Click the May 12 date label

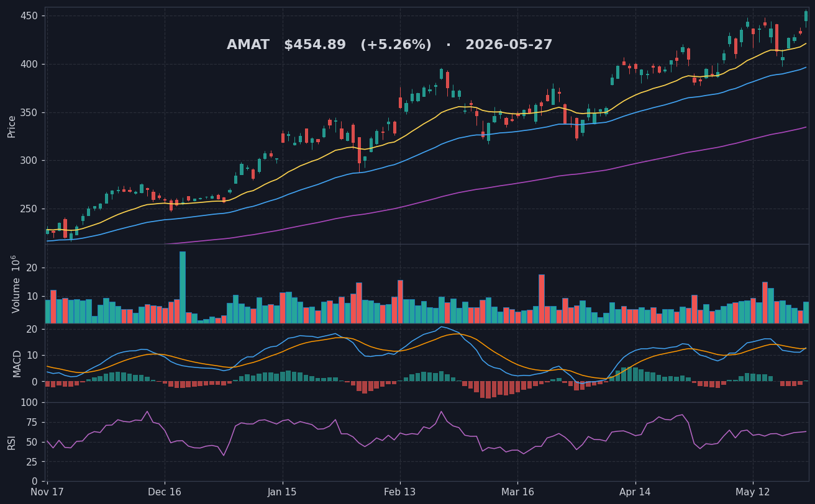click(x=753, y=491)
